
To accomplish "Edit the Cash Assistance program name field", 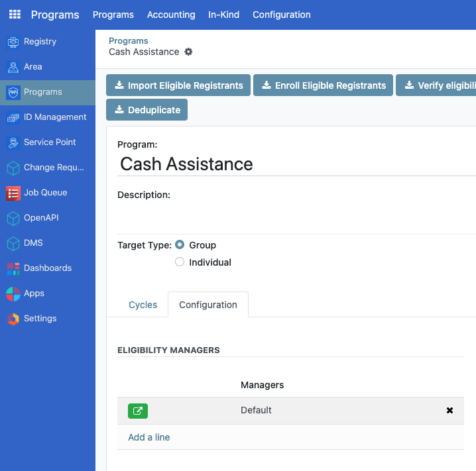I will [x=296, y=164].
